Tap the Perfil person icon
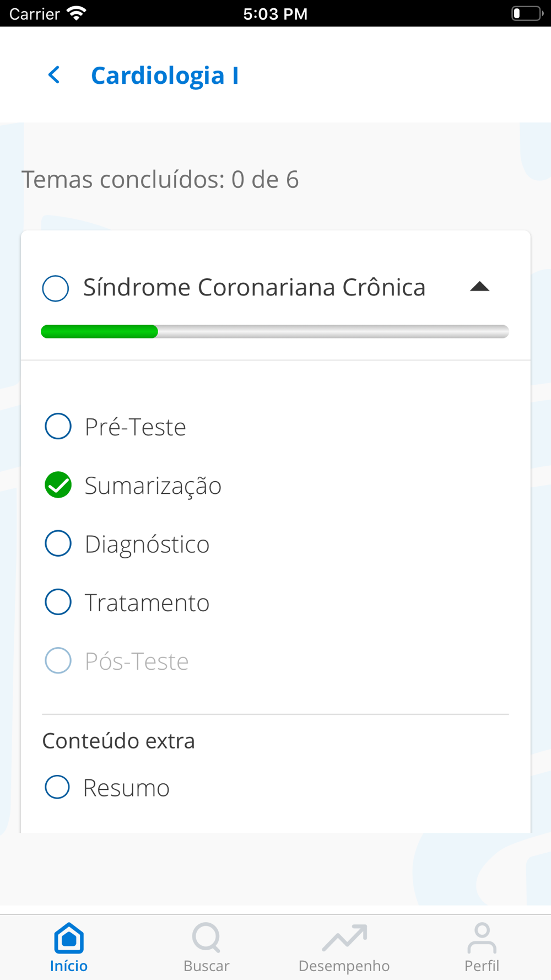This screenshot has height=980, width=551. pos(482,938)
